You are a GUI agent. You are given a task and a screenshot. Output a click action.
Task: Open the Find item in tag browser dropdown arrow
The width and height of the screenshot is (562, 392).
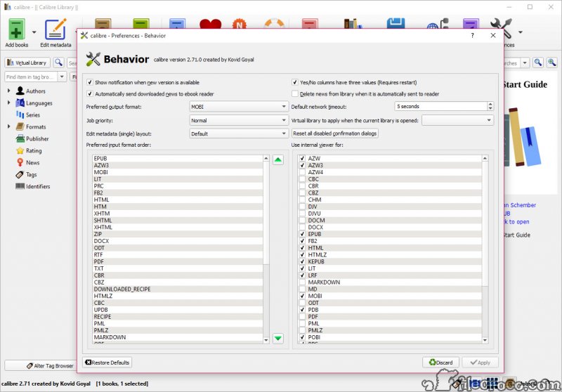pos(62,77)
